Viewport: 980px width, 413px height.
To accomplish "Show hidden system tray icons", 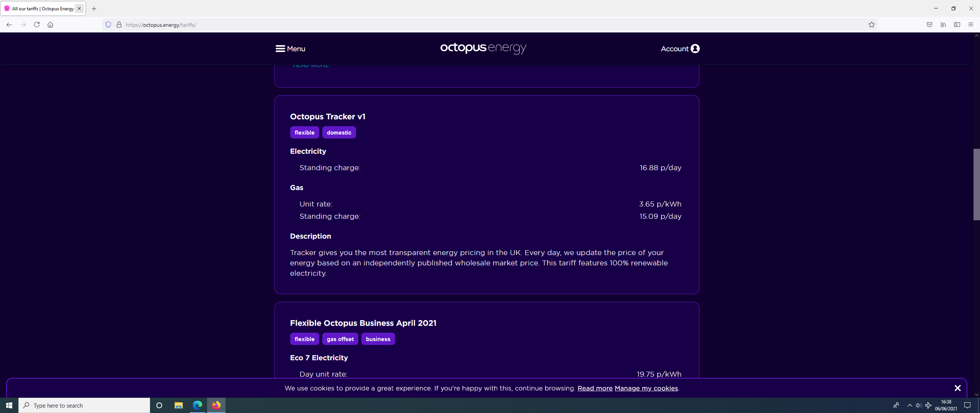I will coord(910,405).
